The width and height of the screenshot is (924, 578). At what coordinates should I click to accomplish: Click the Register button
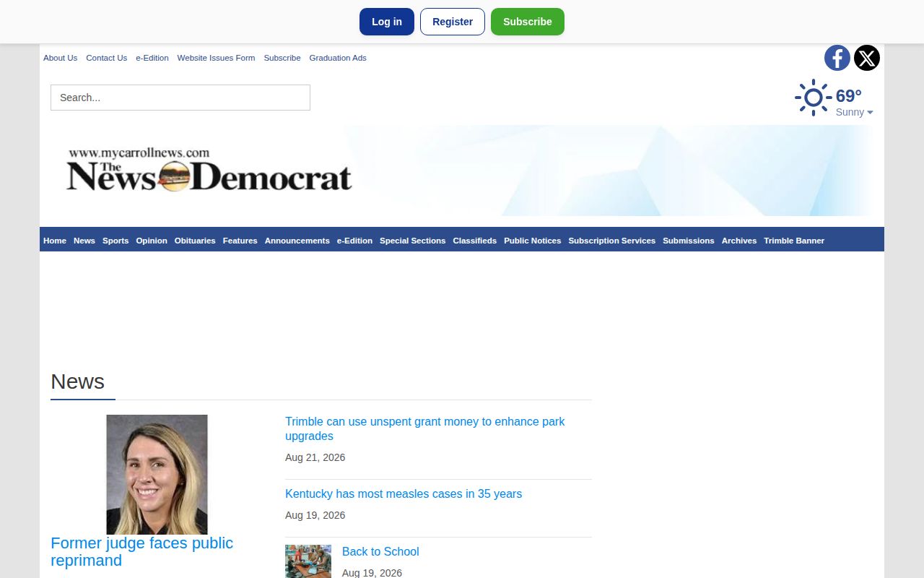click(x=453, y=22)
